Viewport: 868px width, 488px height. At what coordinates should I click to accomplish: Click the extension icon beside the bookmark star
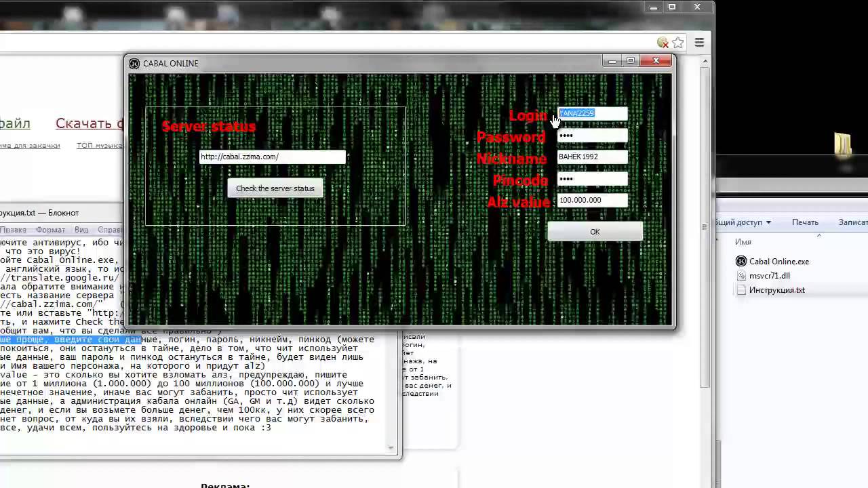pos(663,43)
